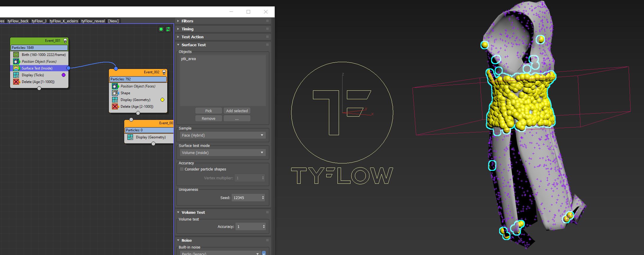Click the Seed spinner arrows

263,198
